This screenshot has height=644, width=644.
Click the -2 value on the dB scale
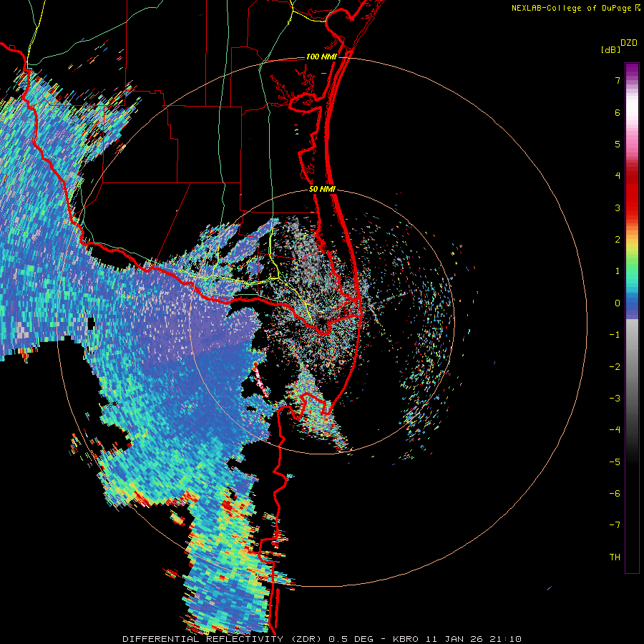[x=615, y=367]
